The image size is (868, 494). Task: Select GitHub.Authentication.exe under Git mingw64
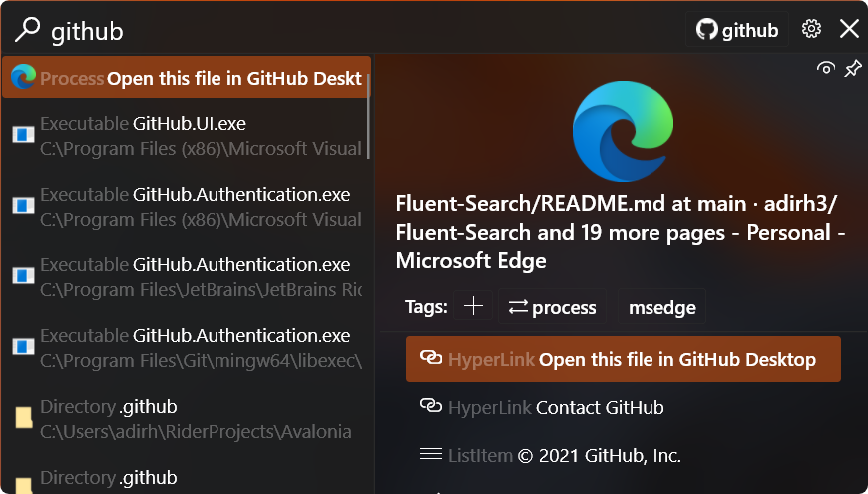click(x=186, y=347)
